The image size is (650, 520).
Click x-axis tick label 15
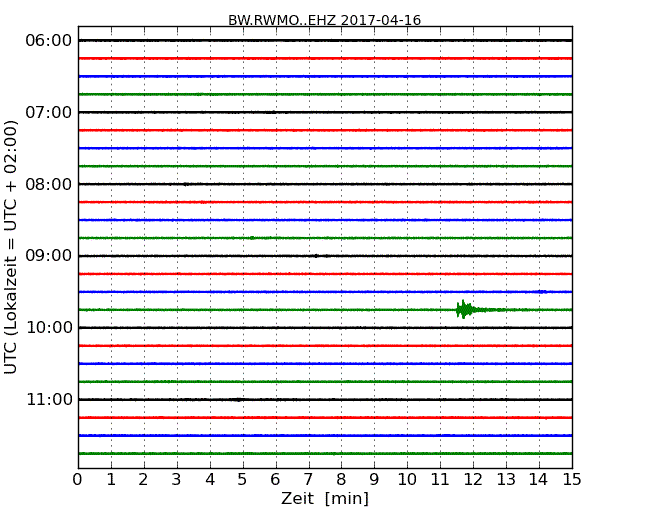coord(572,480)
